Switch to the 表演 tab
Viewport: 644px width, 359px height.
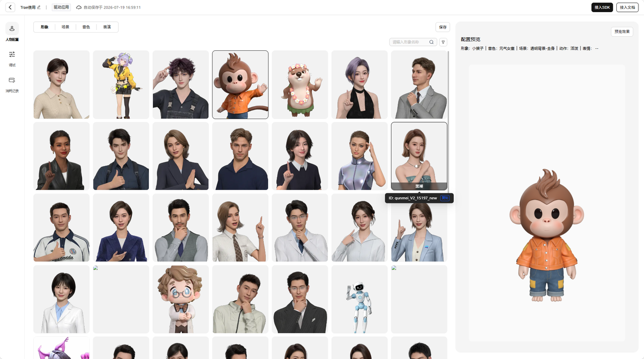107,27
